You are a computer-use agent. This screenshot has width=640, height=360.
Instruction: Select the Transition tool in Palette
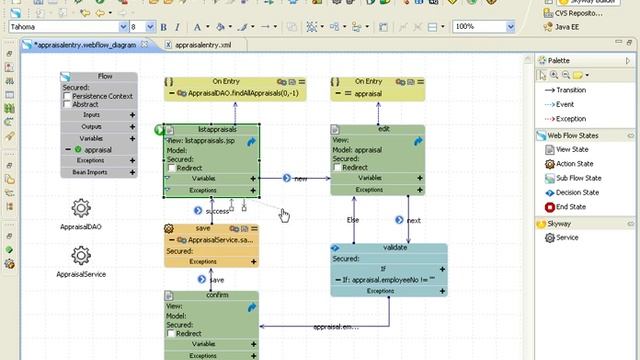coord(565,90)
